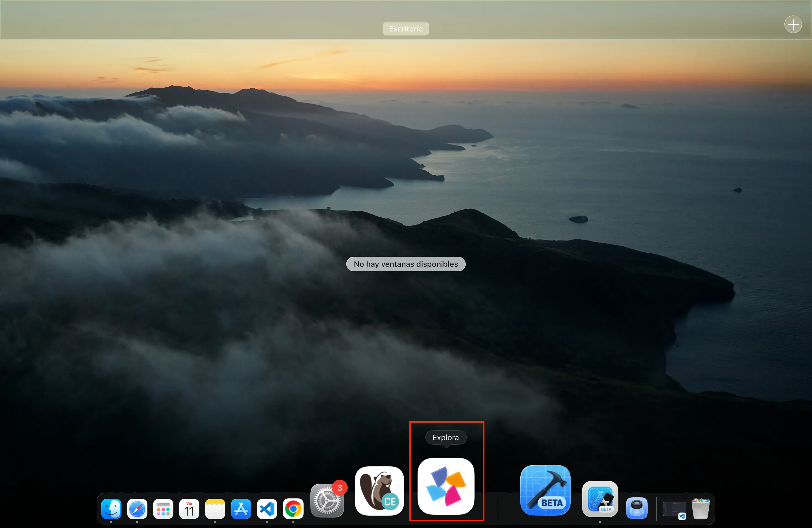Open System Settings with badge 3

click(x=327, y=500)
